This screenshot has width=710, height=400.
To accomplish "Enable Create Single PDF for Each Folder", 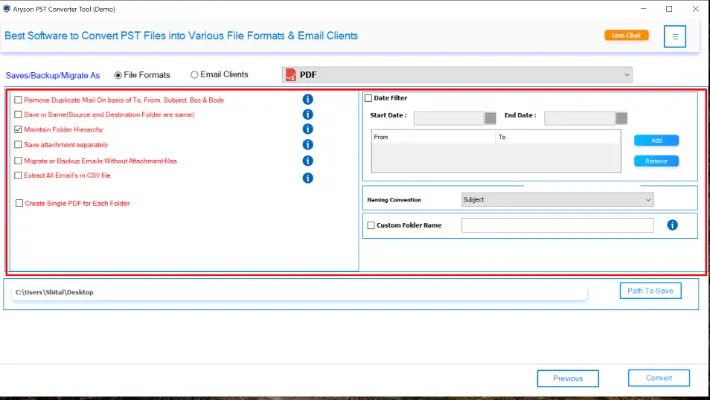I will 19,203.
